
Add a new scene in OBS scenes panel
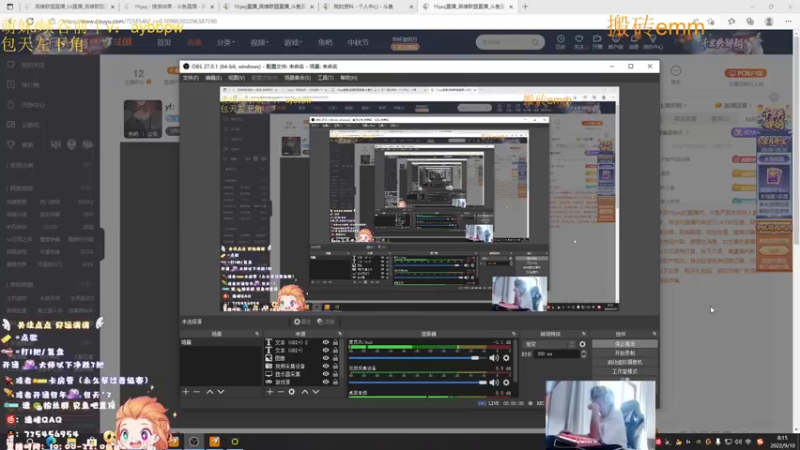click(186, 392)
